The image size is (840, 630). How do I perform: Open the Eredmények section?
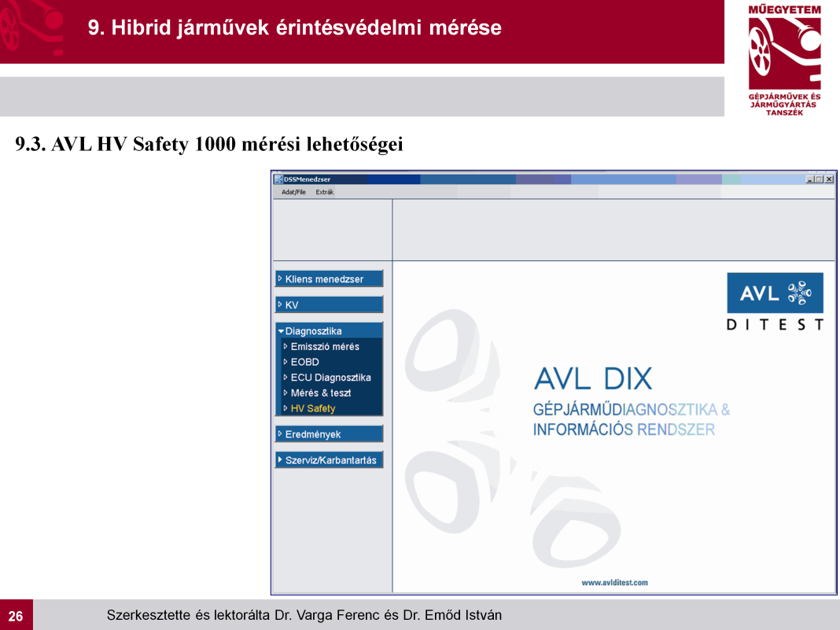tap(329, 434)
